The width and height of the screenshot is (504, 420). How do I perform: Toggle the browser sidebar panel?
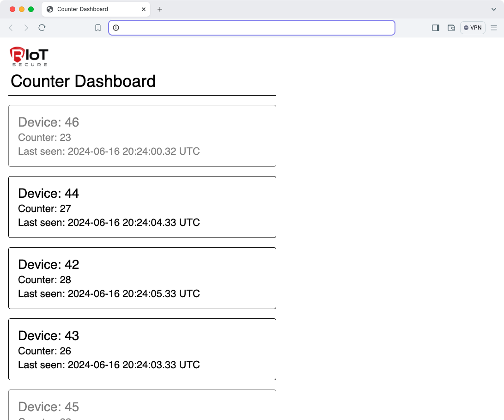pyautogui.click(x=435, y=28)
